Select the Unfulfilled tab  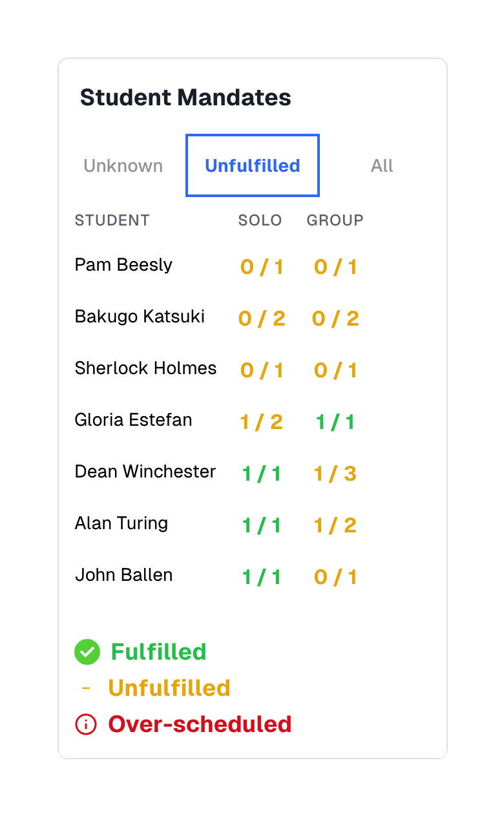pos(253,166)
